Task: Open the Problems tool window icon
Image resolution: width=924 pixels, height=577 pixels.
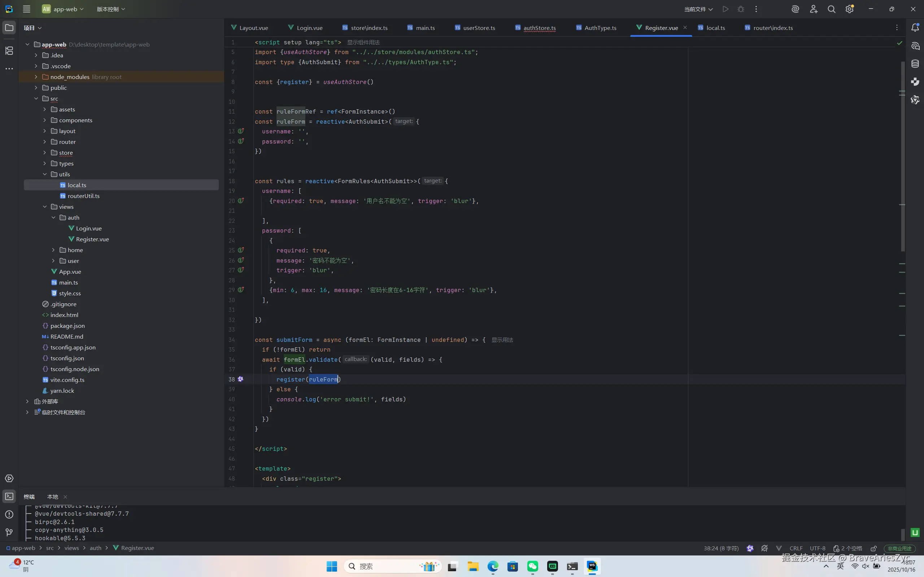Action: tap(9, 514)
